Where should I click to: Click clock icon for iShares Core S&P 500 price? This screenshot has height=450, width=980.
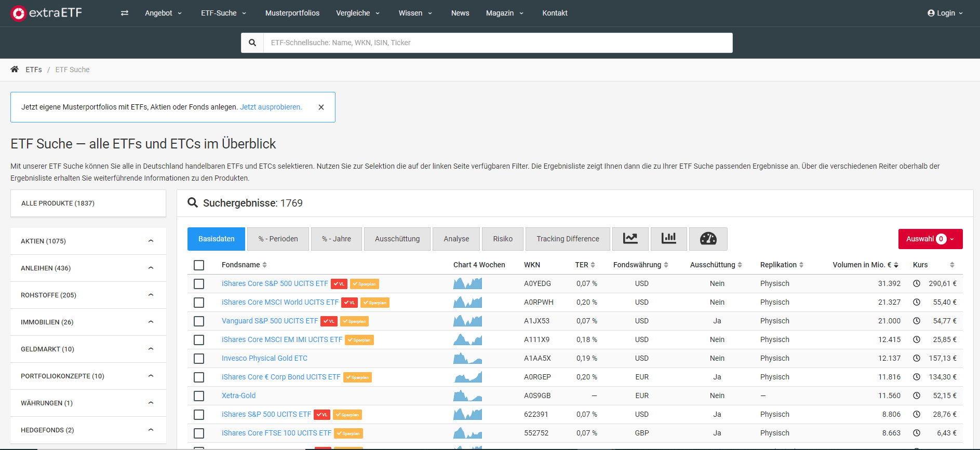coord(917,283)
